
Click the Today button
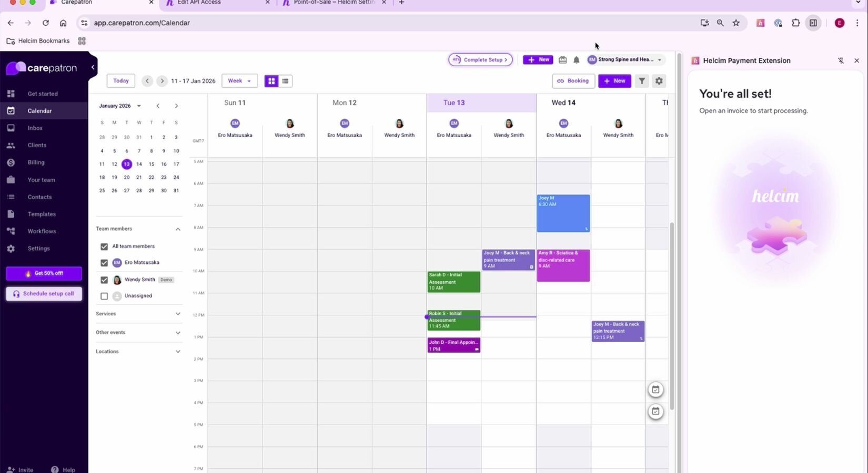pos(120,81)
